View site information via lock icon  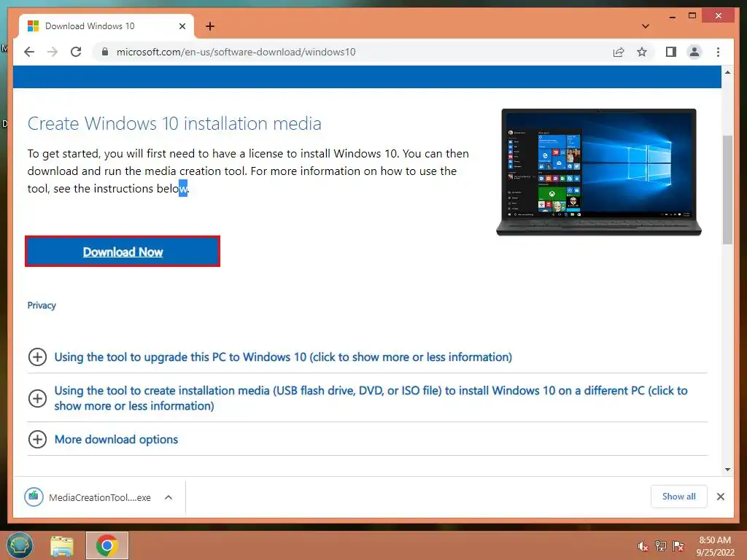105,52
